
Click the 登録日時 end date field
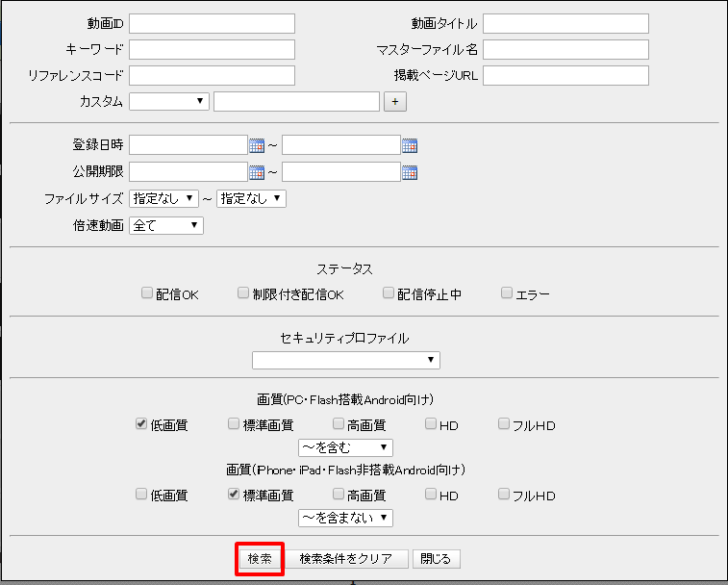[341, 145]
